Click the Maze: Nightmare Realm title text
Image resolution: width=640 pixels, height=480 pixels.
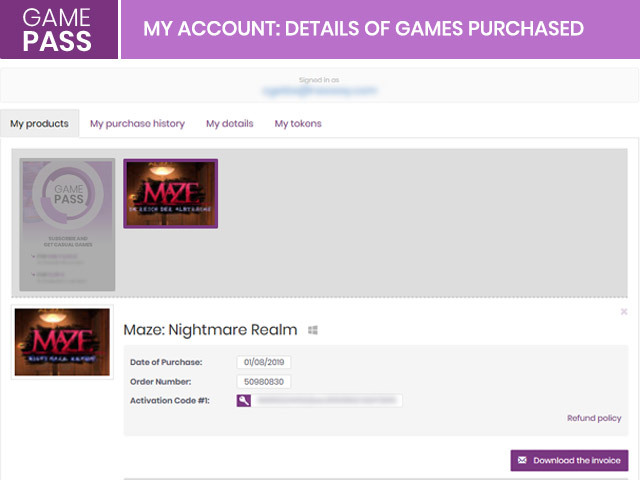(210, 330)
